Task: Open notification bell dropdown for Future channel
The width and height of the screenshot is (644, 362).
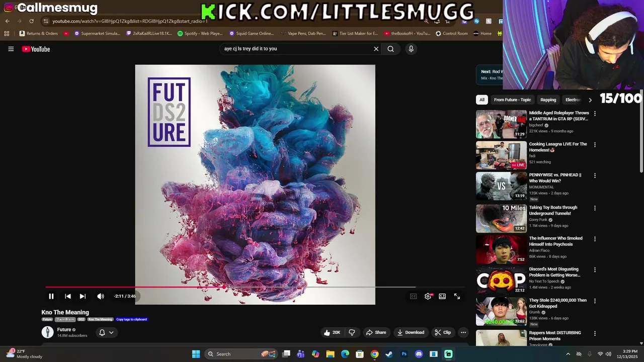Action: pos(106,332)
